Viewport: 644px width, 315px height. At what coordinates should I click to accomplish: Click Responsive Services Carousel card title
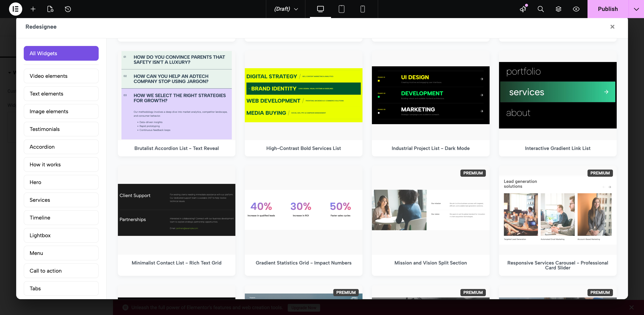tap(558, 265)
